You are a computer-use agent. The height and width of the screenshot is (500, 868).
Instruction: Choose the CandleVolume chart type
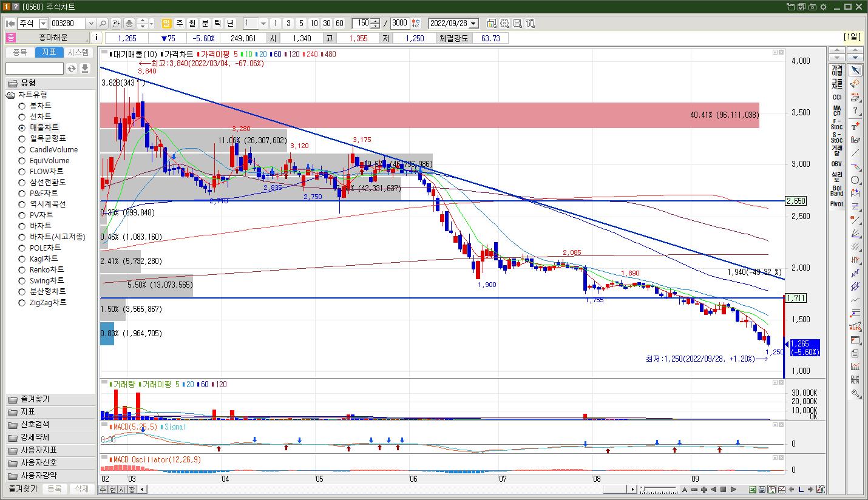[22, 149]
